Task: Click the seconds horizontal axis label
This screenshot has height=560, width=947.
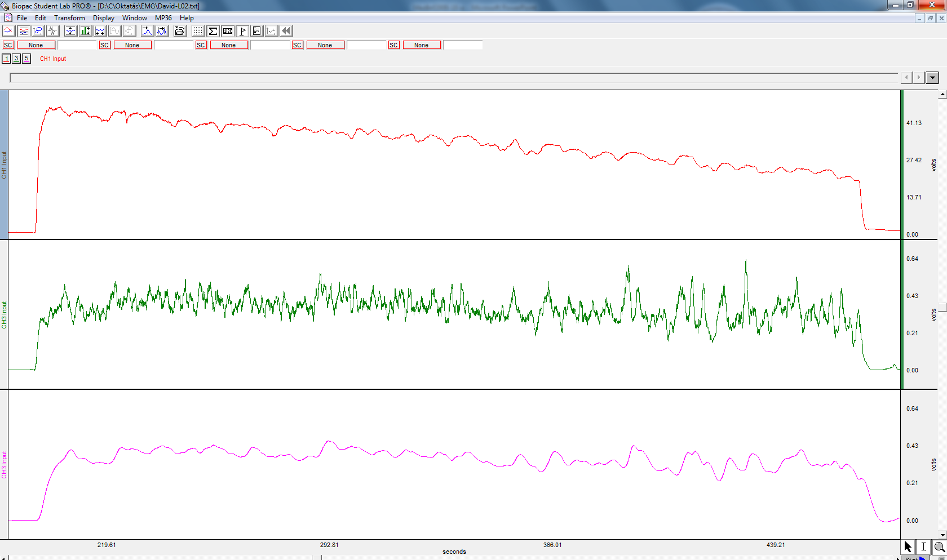Action: point(454,552)
